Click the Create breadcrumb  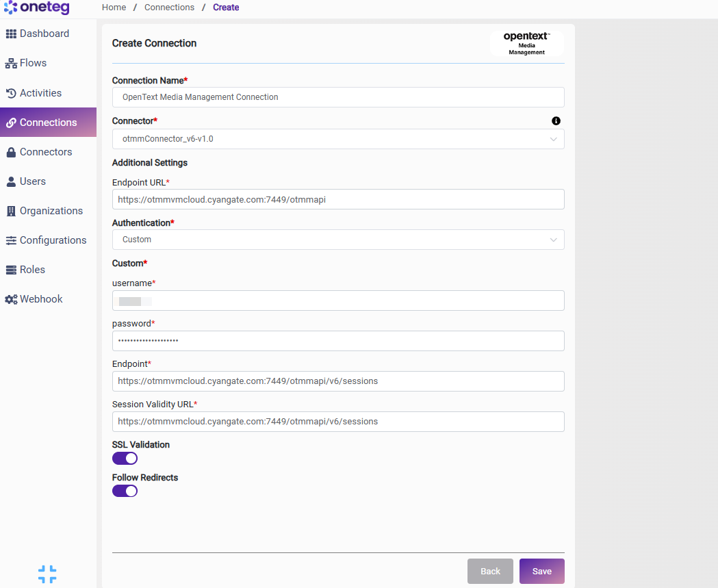point(226,8)
